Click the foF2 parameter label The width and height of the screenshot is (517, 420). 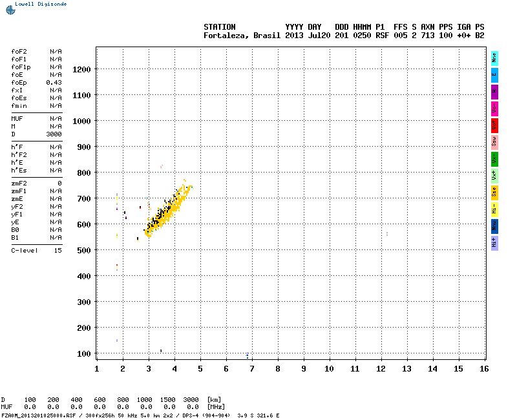click(x=19, y=52)
